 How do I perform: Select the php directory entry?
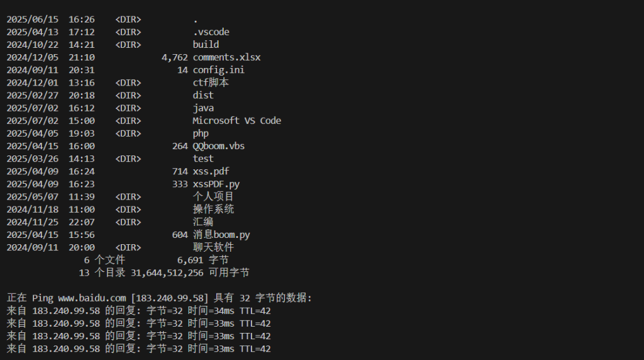(x=201, y=133)
